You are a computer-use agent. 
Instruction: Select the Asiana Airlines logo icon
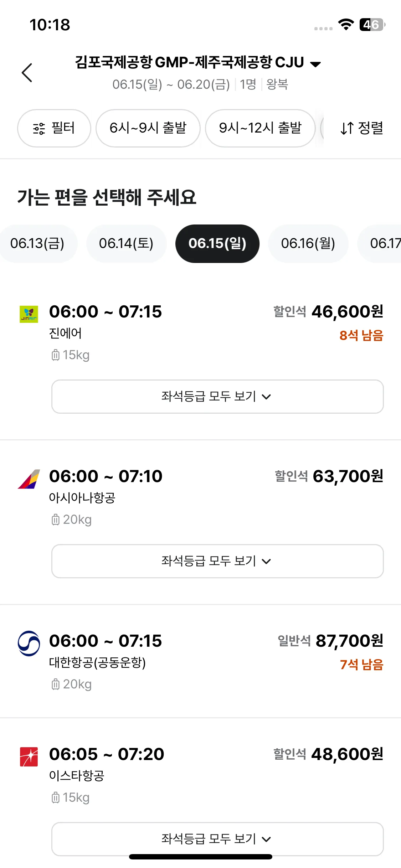[x=29, y=479]
